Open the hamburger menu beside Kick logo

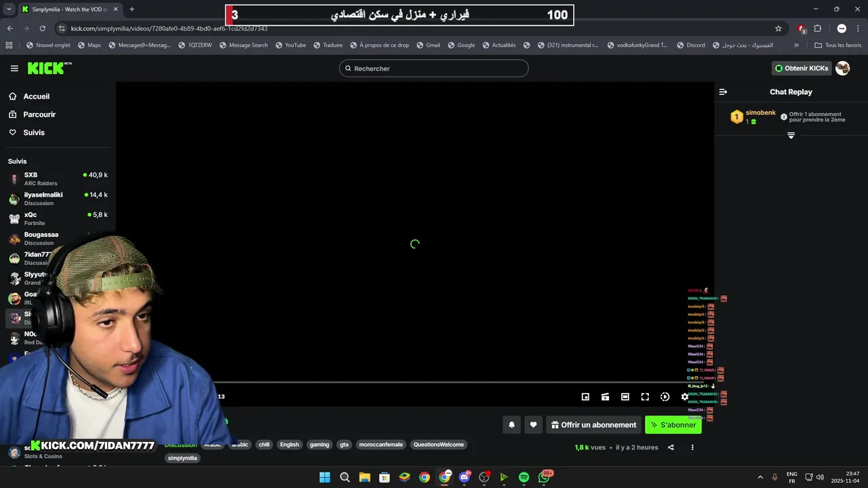pos(14,68)
